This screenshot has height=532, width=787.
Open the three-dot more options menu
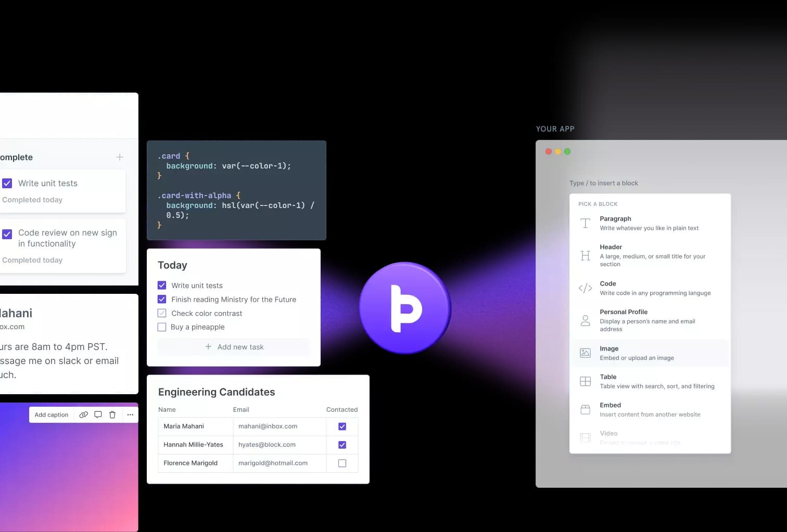[130, 414]
